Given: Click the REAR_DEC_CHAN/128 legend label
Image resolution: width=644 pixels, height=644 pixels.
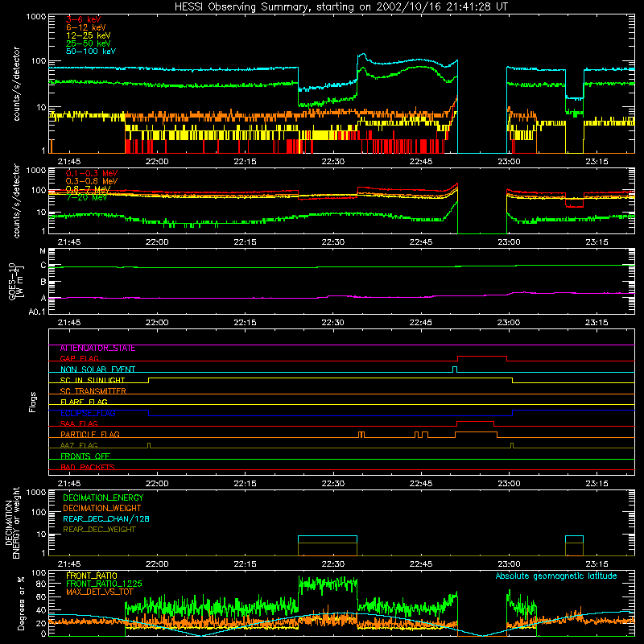Looking at the screenshot, I should 106,518.
